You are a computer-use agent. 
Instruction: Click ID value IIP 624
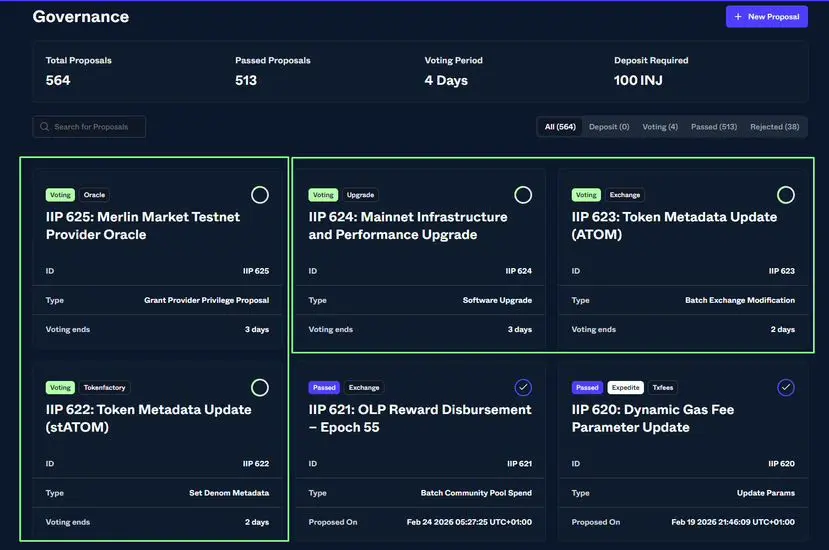coord(519,271)
